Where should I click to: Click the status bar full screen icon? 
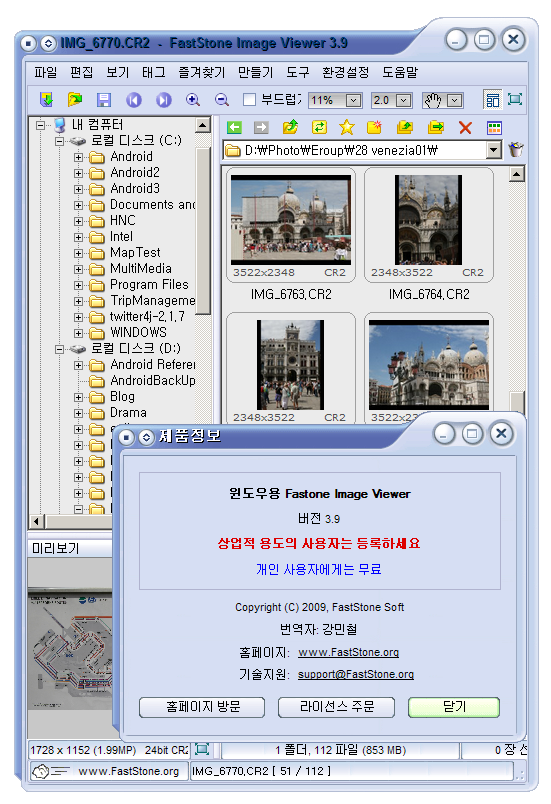(x=202, y=749)
